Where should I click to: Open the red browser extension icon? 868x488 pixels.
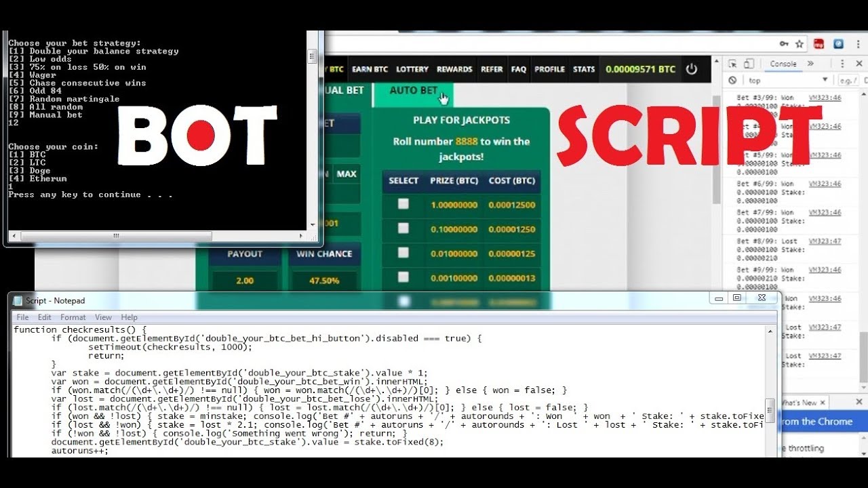point(819,44)
